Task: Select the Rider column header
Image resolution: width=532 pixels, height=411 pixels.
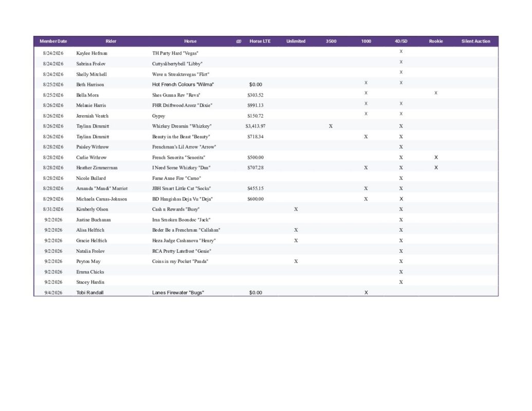Action: [x=111, y=42]
